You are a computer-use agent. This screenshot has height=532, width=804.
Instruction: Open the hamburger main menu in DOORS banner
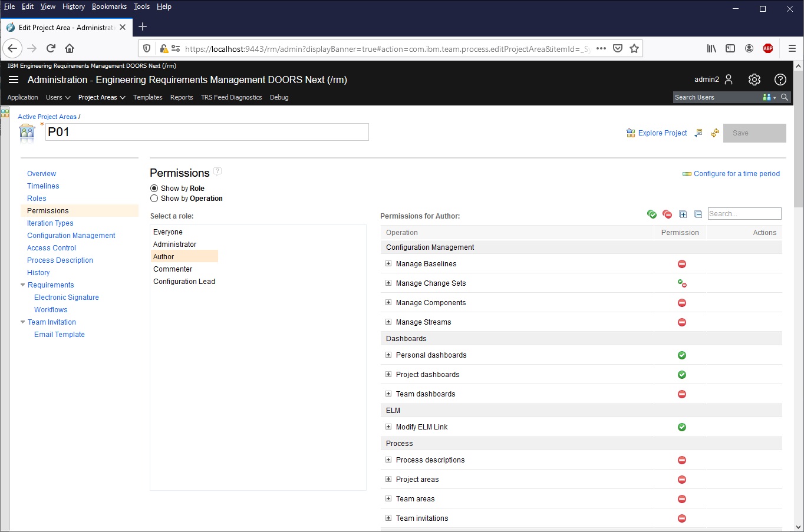14,80
